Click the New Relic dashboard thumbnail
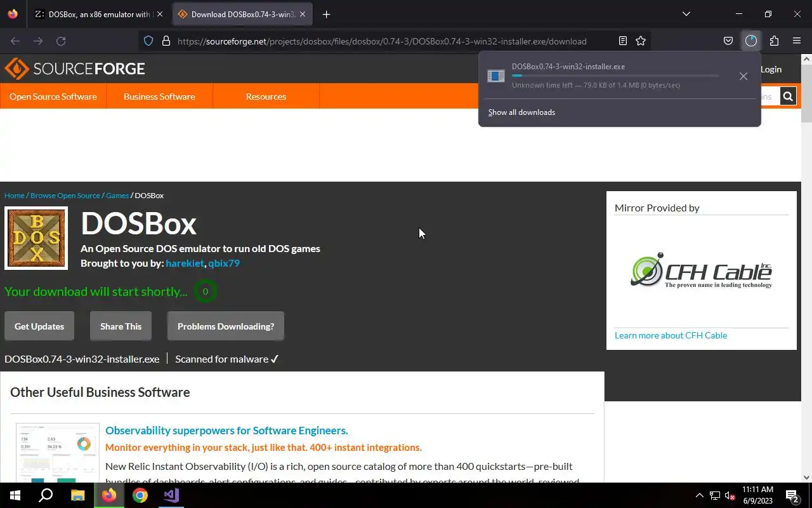The height and width of the screenshot is (508, 812). [58, 453]
